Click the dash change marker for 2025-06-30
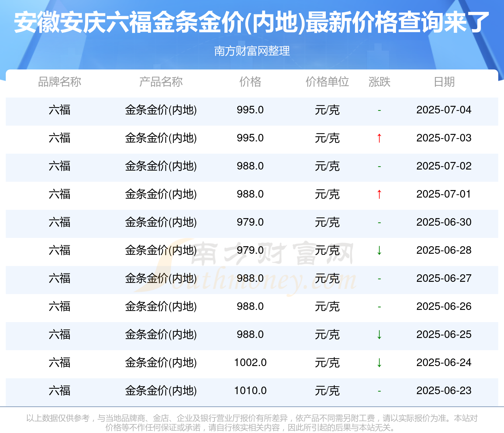This screenshot has height=433, width=504. [x=379, y=222]
